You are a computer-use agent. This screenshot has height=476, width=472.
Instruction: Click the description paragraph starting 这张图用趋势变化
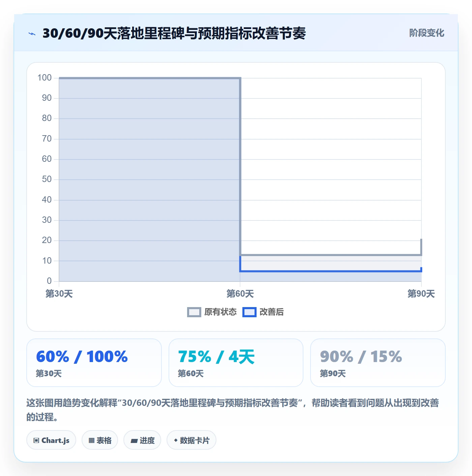click(233, 410)
